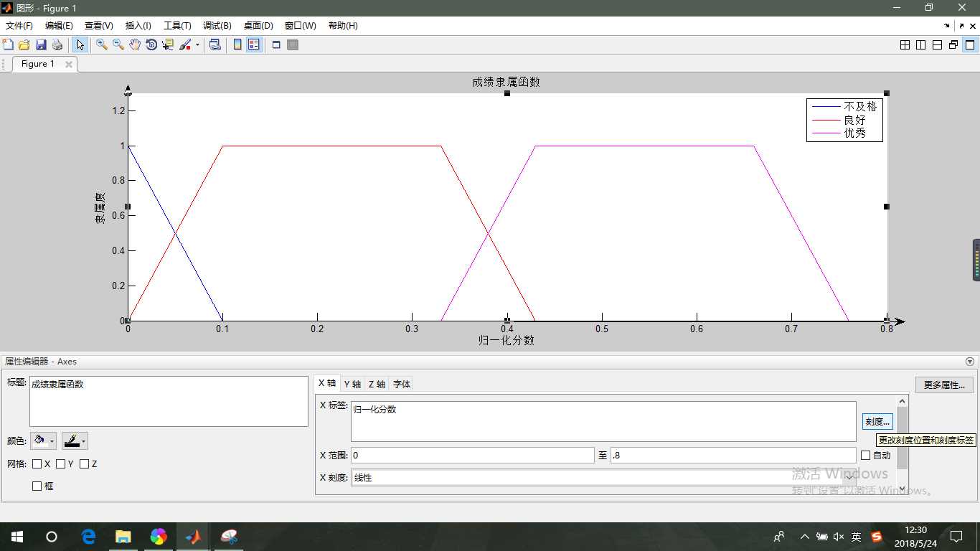
Task: Click the New Figure toolbar icon
Action: (x=9, y=44)
